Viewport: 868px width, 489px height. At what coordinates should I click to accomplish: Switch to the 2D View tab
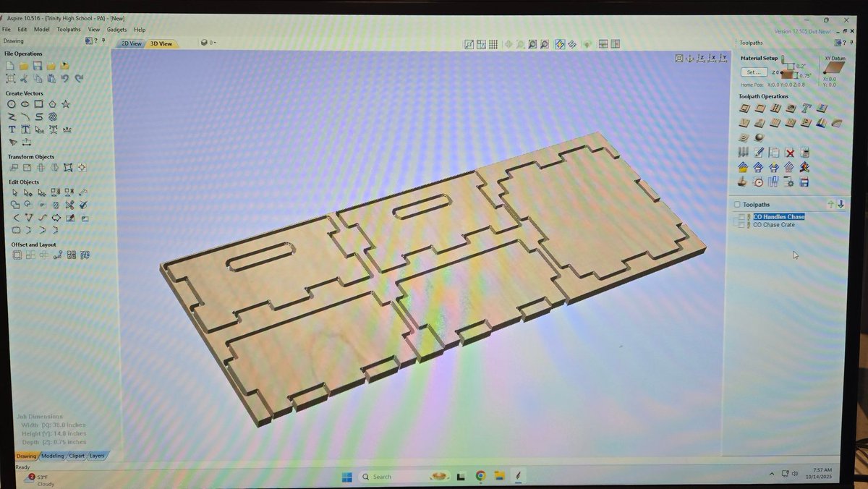coord(131,43)
